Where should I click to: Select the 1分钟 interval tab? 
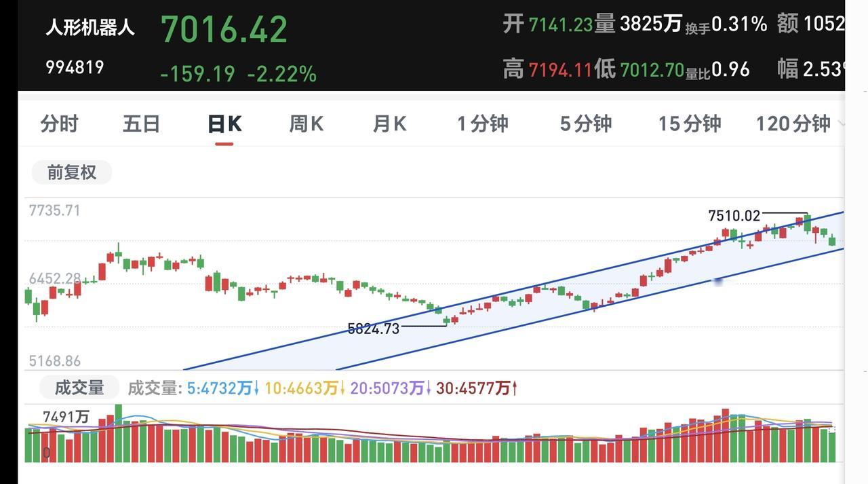[483, 124]
